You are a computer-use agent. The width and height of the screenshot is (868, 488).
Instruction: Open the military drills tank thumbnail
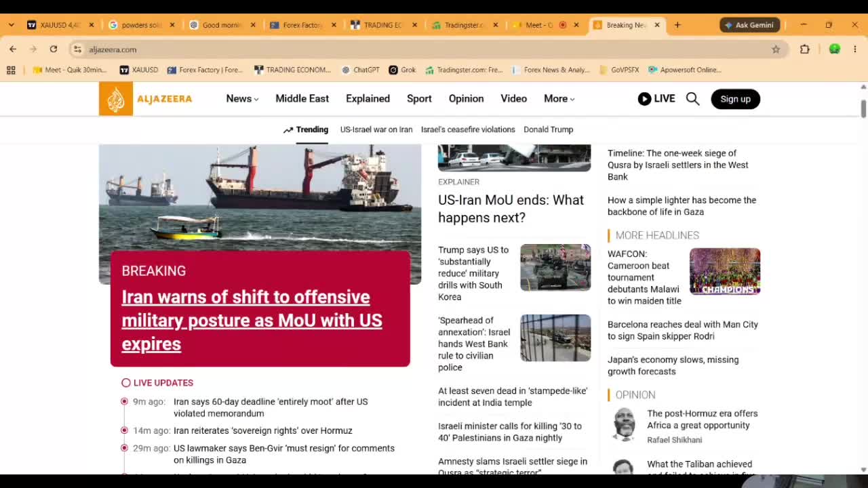coord(555,267)
